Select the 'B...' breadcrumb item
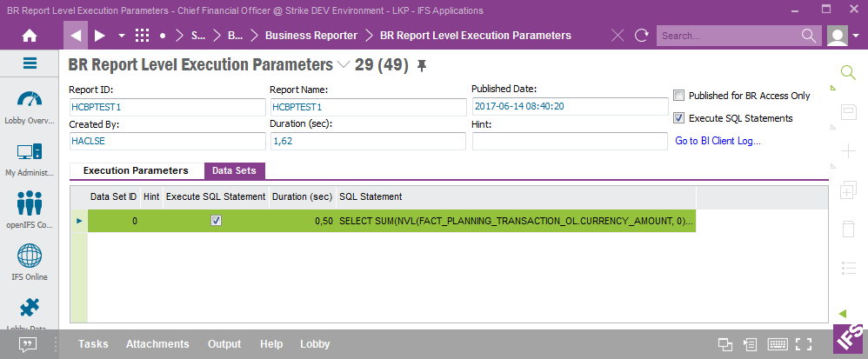Image resolution: width=868 pixels, height=359 pixels. (x=236, y=36)
